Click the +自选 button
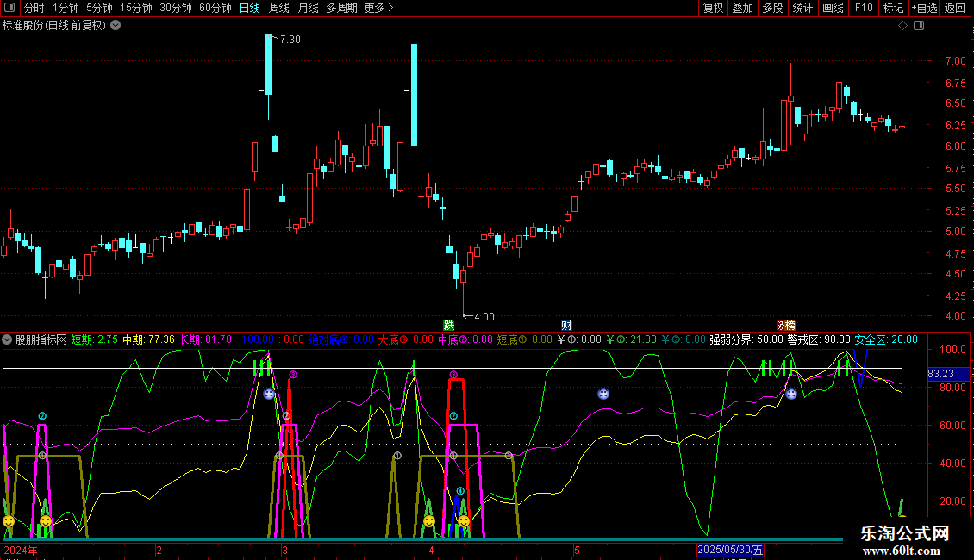The width and height of the screenshot is (974, 560). pos(923,8)
